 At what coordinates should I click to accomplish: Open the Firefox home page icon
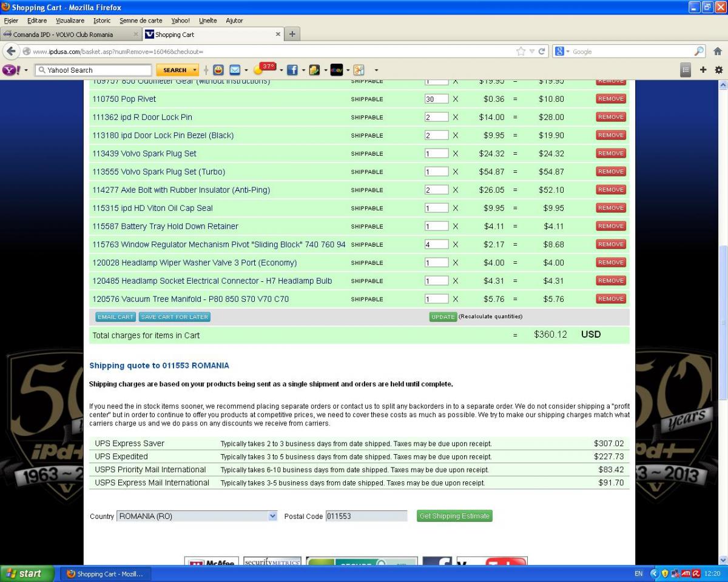click(x=718, y=52)
